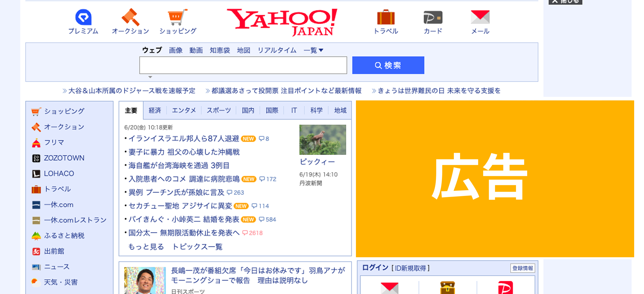Open the ログイン link
The image size is (644, 294).
pos(375,268)
